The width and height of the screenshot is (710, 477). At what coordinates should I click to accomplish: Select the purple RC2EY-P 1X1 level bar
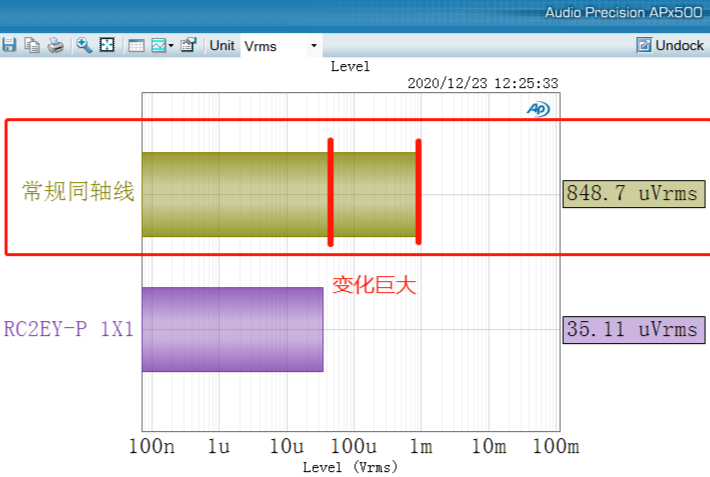point(233,329)
